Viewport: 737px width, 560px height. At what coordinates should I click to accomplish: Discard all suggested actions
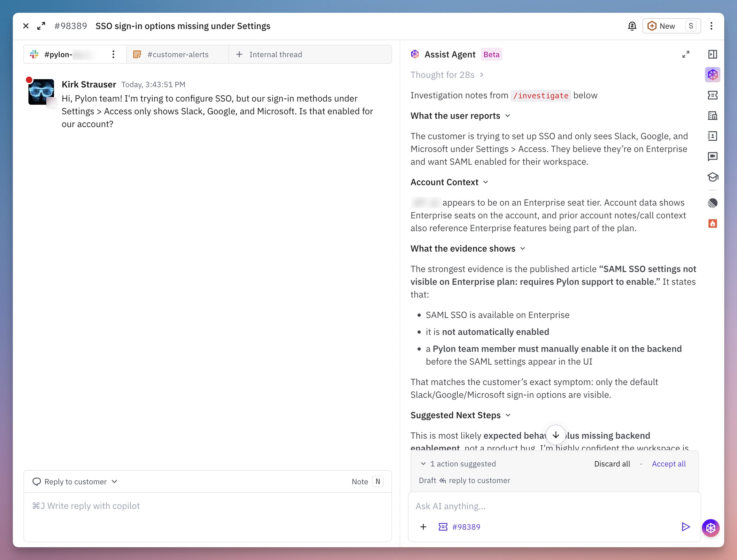612,464
